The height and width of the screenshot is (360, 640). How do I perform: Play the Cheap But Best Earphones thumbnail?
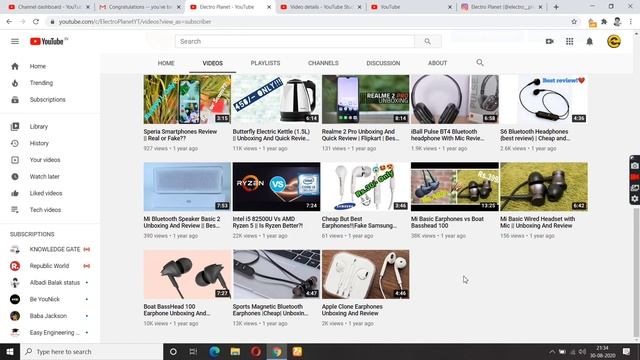click(365, 187)
